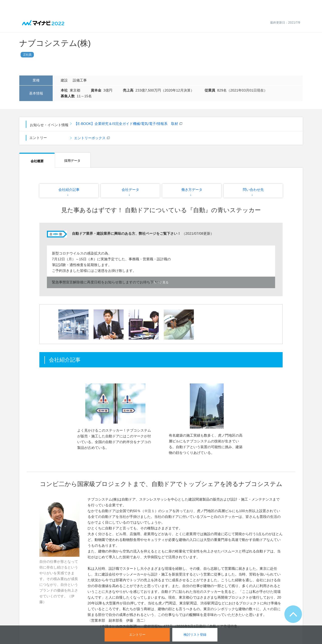Click the headline about 『自動』の青いステッカー
Screen dimensions: 322x644
[161, 210]
